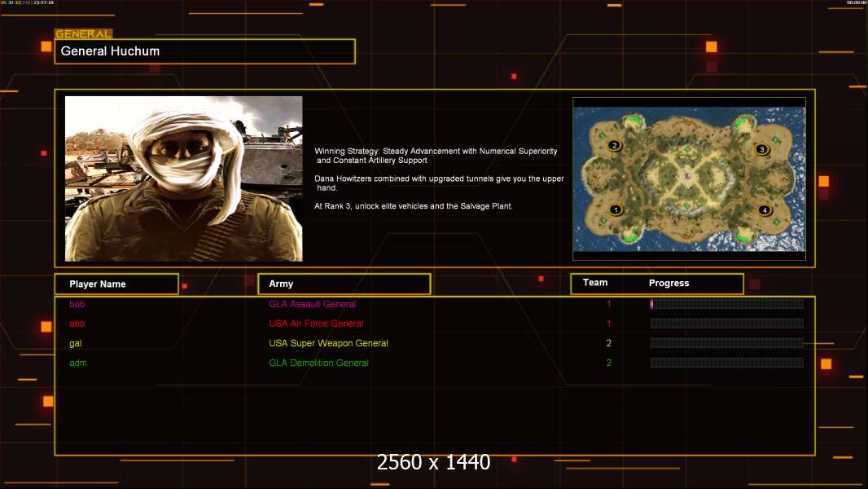Click adm's loading progress bar

click(x=727, y=363)
